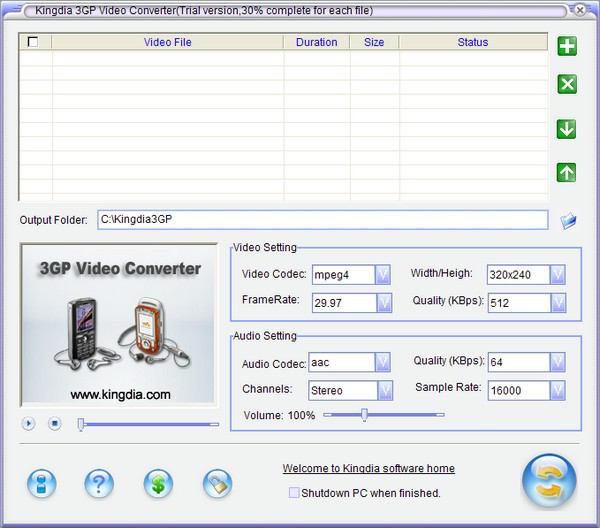This screenshot has width=600, height=528.
Task: Open the Audio Codec dropdown
Action: [x=383, y=362]
